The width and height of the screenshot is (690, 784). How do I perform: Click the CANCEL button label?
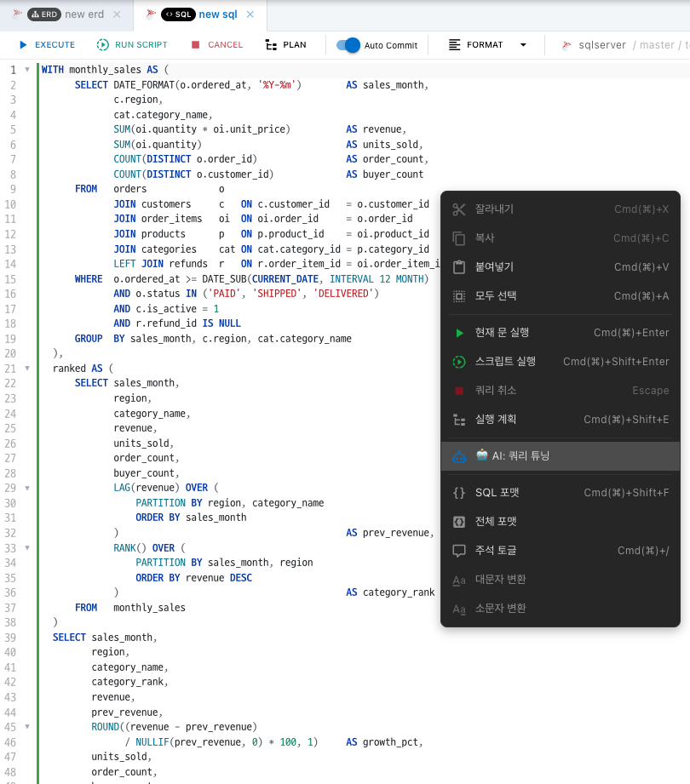tap(225, 45)
